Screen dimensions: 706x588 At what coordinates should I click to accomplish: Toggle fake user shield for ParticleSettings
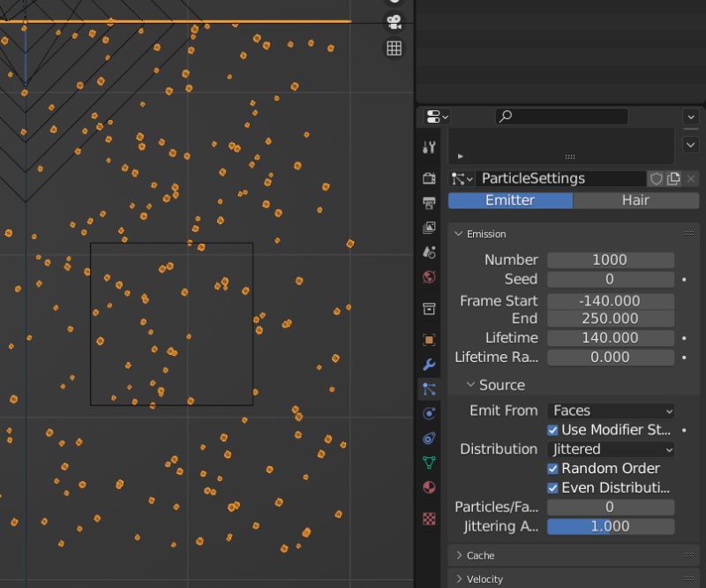click(x=656, y=178)
